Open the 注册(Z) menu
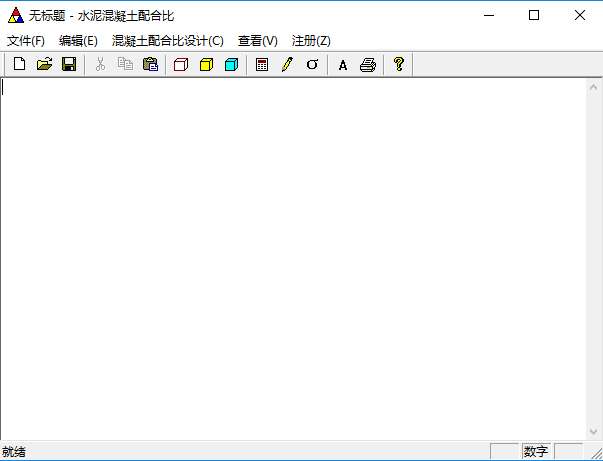Image resolution: width=603 pixels, height=461 pixels. pyautogui.click(x=311, y=40)
